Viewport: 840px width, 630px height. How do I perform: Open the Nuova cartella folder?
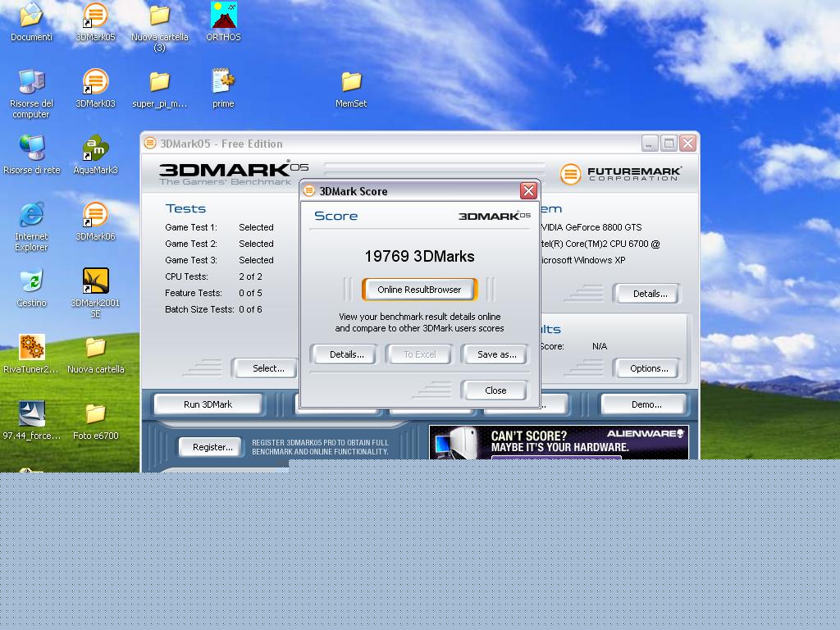95,354
